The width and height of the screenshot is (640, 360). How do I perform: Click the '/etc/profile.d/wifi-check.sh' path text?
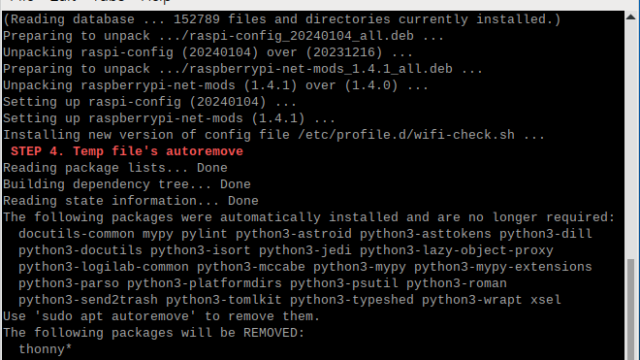coord(406,135)
